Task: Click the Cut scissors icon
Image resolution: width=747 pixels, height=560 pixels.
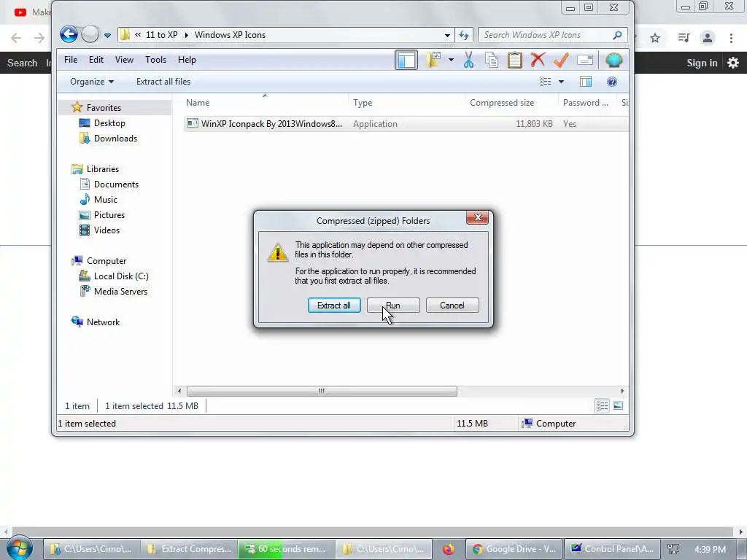Action: pos(468,60)
